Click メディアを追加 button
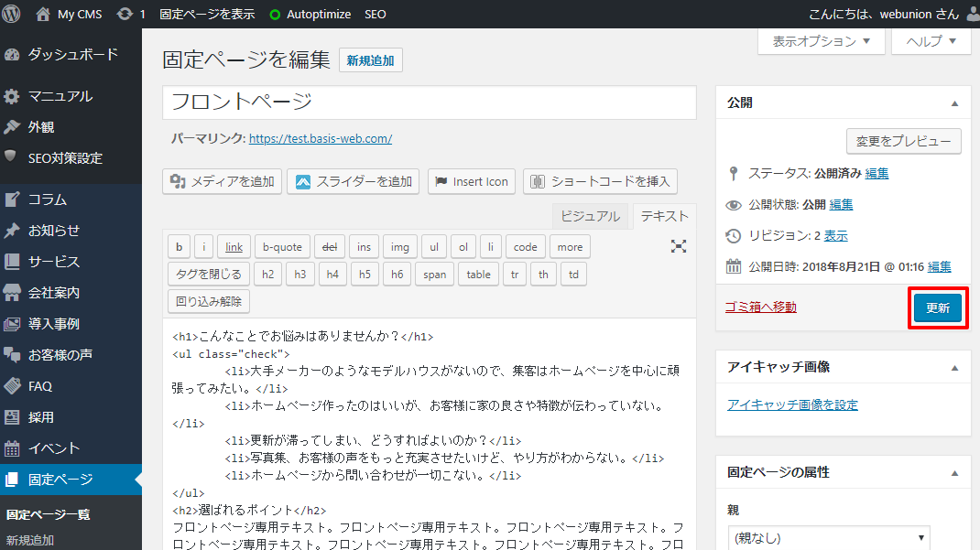 point(222,182)
